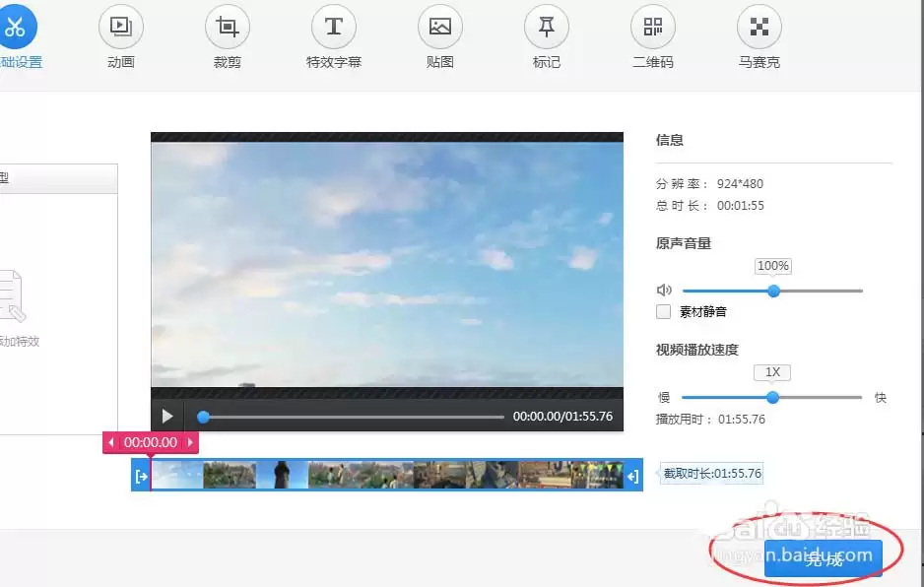Select the 裁剪 crop tool
The width and height of the screenshot is (924, 587).
227,27
